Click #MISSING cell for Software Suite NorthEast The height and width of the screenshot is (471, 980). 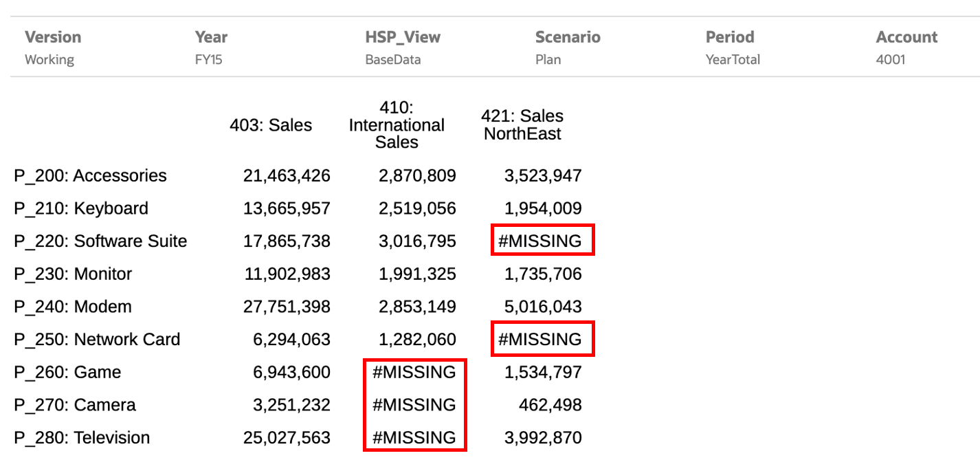[542, 241]
